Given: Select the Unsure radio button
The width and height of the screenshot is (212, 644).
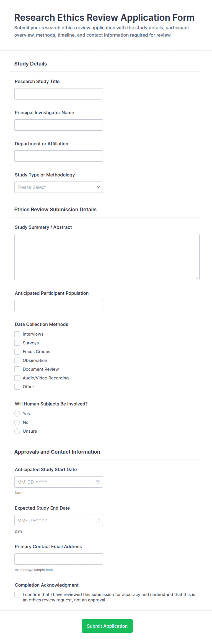Looking at the screenshot, I should pyautogui.click(x=17, y=431).
